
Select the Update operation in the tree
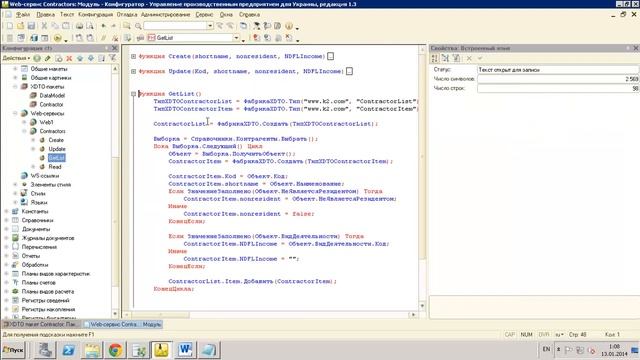pos(57,149)
